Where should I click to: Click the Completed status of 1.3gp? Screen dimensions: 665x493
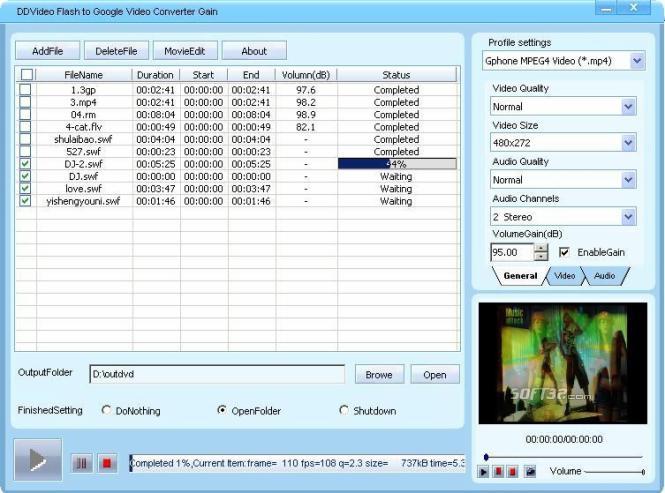pos(397,90)
